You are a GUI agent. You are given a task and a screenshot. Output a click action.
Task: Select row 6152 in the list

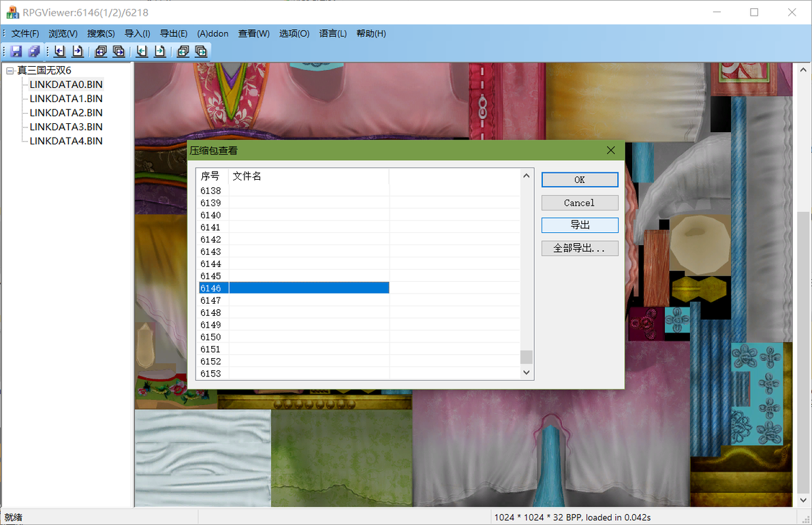[x=360, y=362]
